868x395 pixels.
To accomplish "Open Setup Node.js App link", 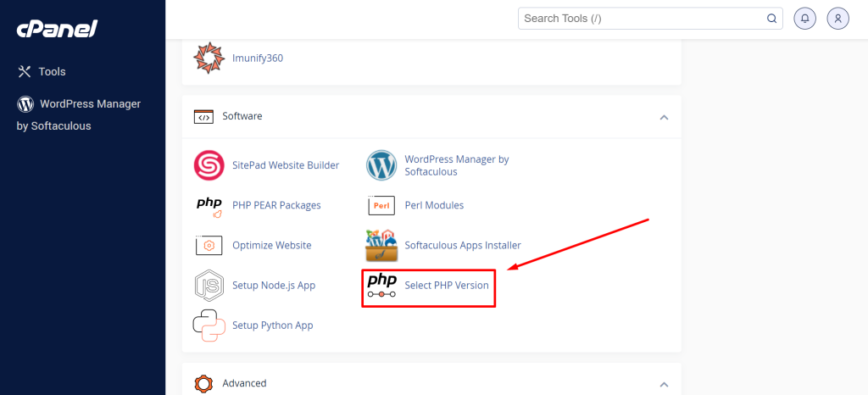I will [274, 286].
